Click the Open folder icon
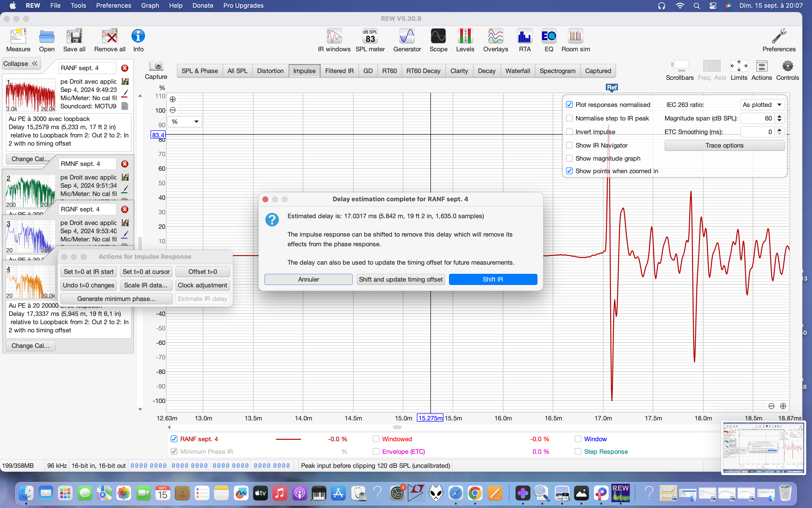The height and width of the screenshot is (508, 812). coord(47,40)
